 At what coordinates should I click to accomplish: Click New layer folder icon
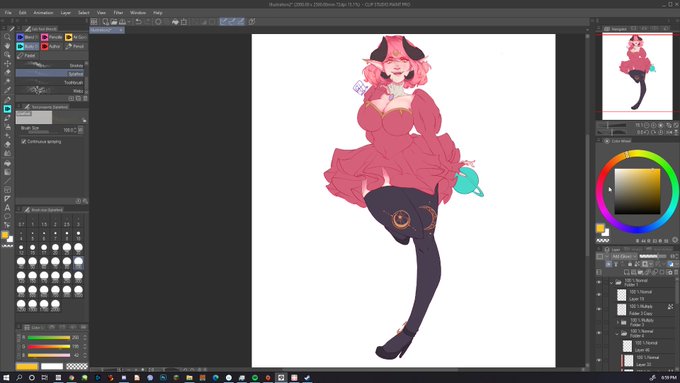[641, 272]
